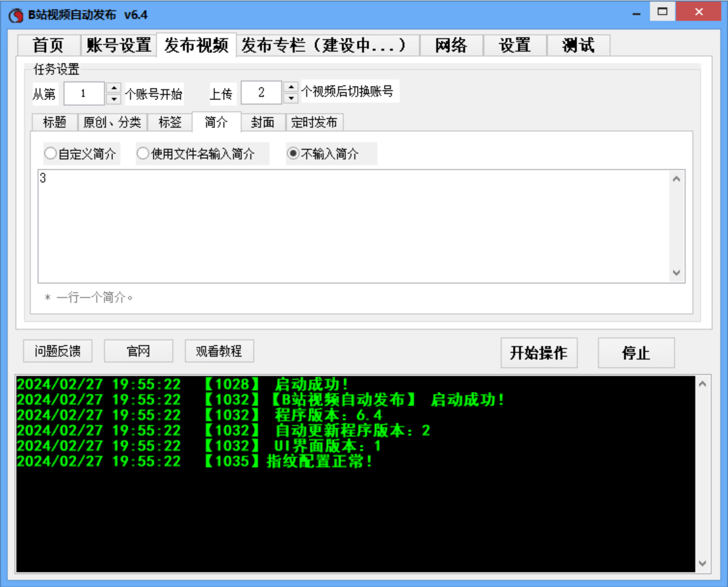The image size is (728, 587).
Task: Click the log panel scroll up arrow
Action: click(x=702, y=384)
